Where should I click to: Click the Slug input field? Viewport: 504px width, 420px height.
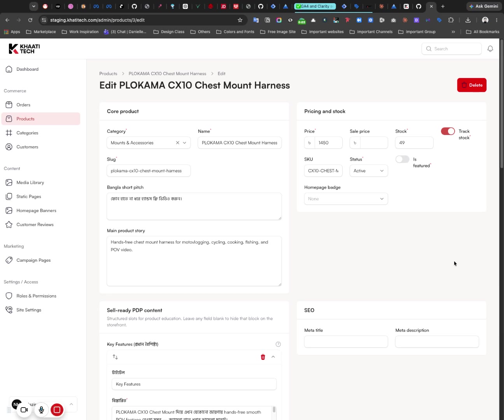[149, 171]
